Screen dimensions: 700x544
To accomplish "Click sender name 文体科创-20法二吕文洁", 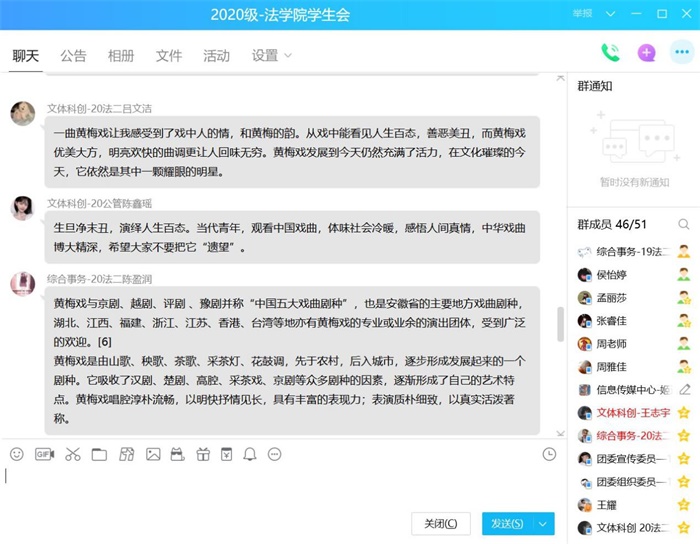I will click(x=99, y=108).
